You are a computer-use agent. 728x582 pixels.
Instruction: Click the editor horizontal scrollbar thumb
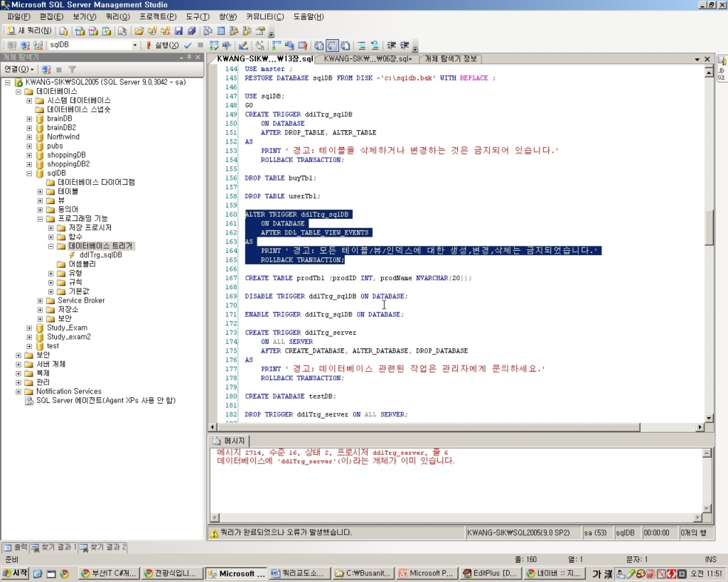click(x=428, y=427)
